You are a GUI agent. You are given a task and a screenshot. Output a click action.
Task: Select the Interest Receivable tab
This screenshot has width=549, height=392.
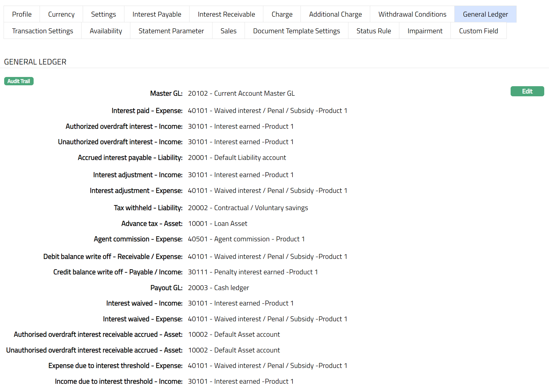[x=226, y=14]
